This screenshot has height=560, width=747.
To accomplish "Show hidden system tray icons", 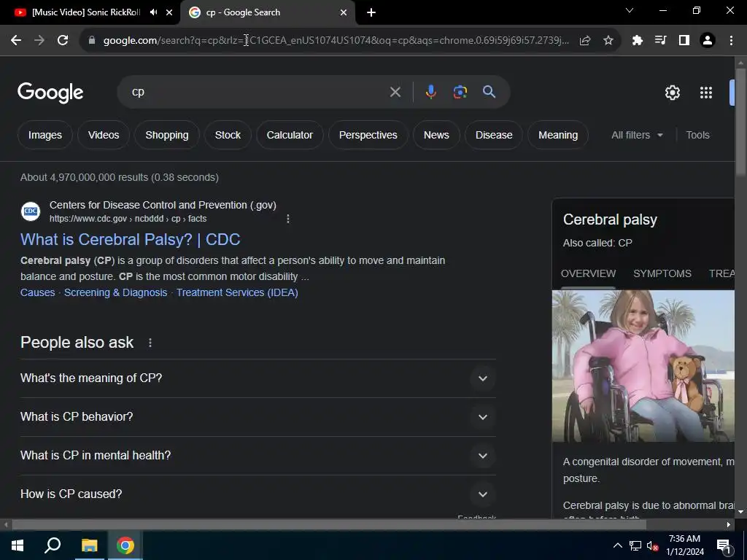I will [x=617, y=545].
